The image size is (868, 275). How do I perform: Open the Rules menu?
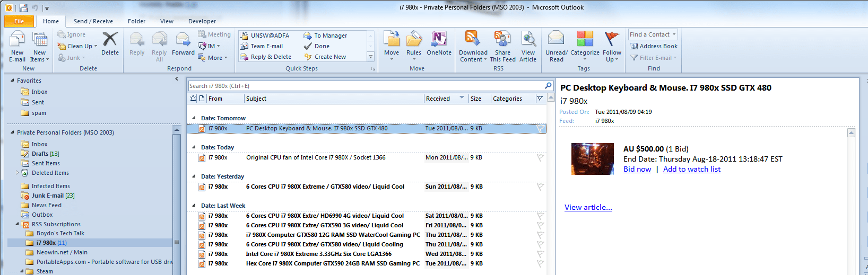tap(414, 47)
